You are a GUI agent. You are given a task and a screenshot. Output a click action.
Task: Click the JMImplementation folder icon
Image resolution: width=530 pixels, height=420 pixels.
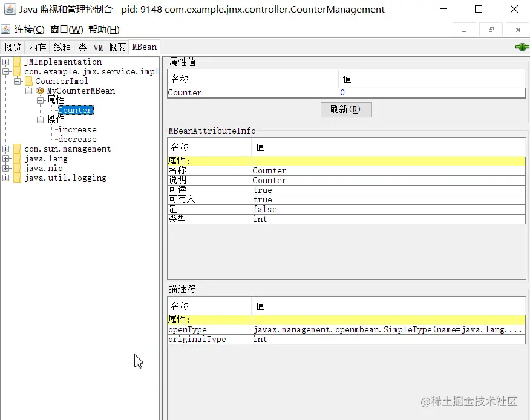pos(18,62)
